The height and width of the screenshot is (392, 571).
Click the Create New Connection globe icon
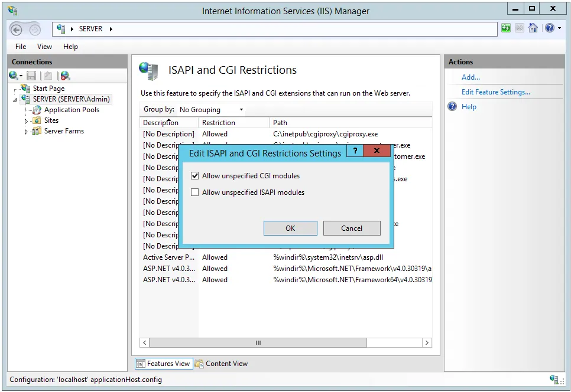[x=14, y=76]
